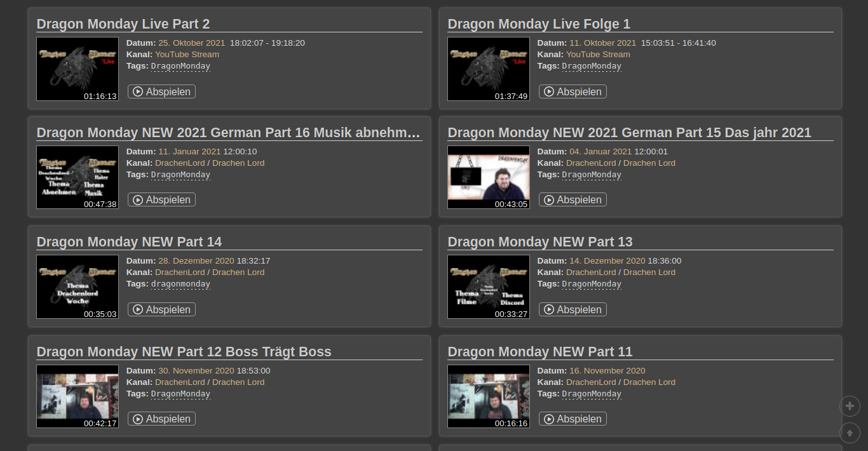868x451 pixels.
Task: Select the Part 16 Musik abnehmen thumbnail
Action: pyautogui.click(x=78, y=177)
